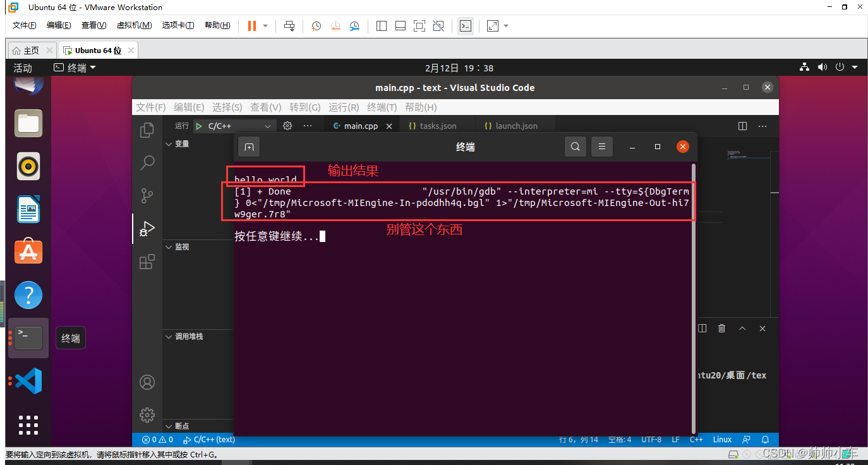868x465 pixels.
Task: Revert to the previous VMware snapshot
Action: coord(335,26)
